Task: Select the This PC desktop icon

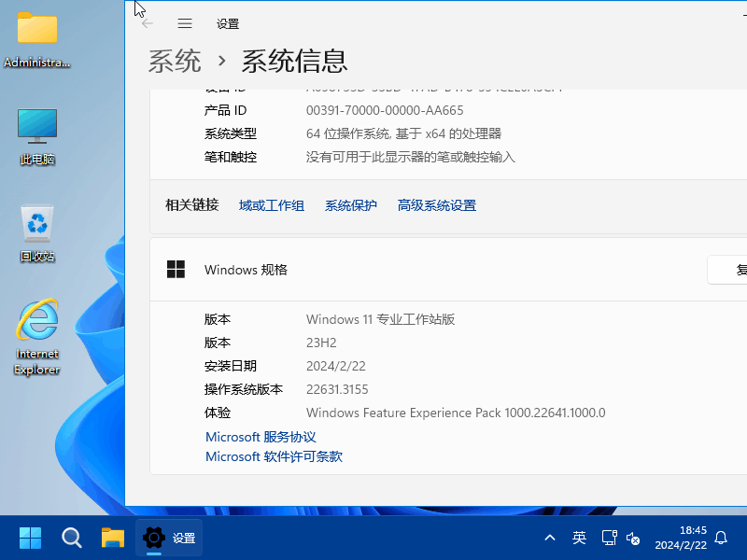Action: pyautogui.click(x=37, y=137)
